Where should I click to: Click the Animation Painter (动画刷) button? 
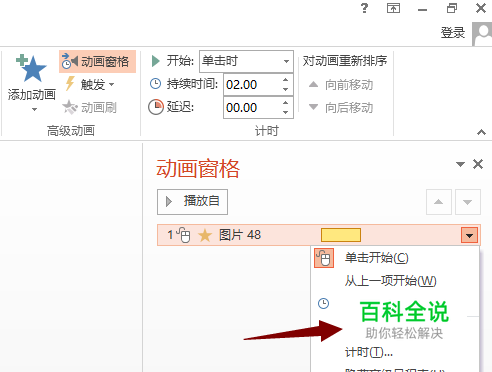(89, 107)
